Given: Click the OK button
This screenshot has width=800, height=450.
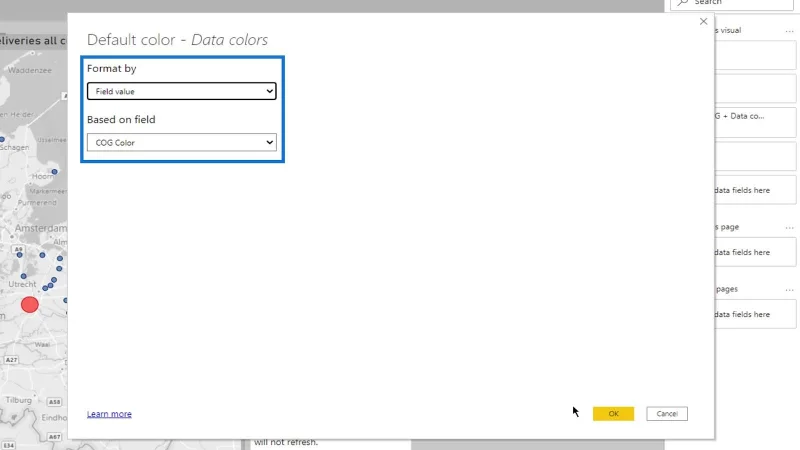Looking at the screenshot, I should 613,414.
